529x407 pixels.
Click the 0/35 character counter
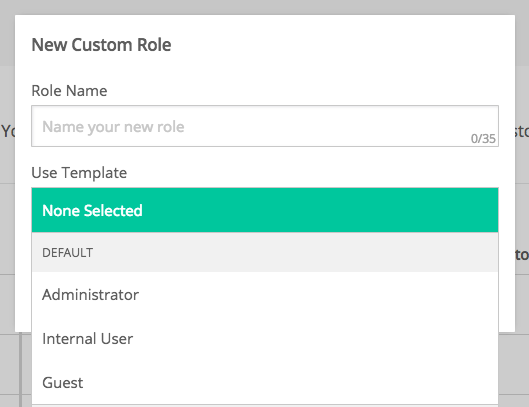(483, 138)
